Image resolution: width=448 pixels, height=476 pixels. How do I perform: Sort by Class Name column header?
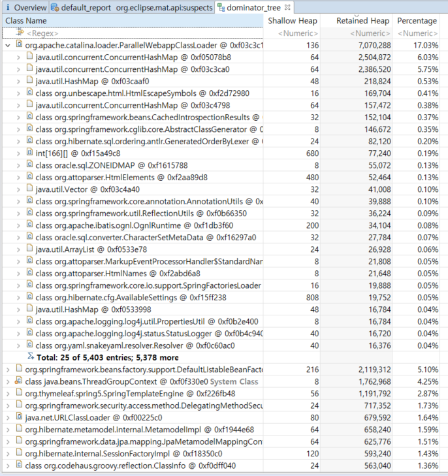tap(133, 21)
